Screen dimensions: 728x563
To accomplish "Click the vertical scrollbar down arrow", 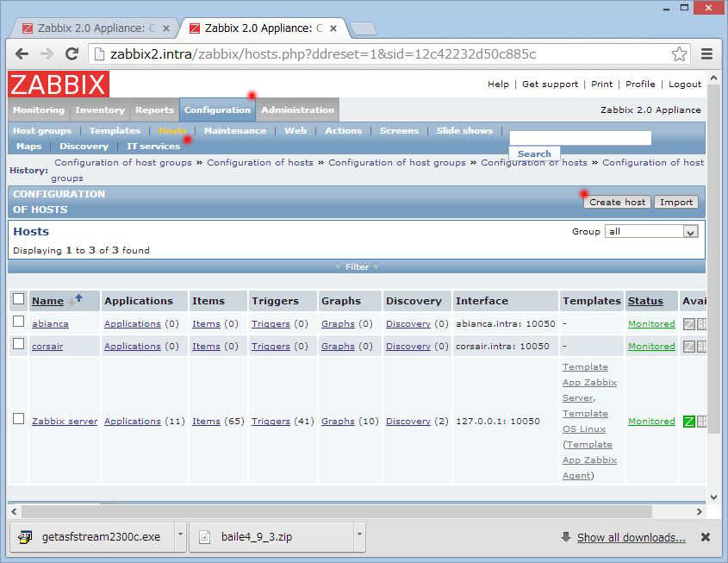I will (x=713, y=497).
